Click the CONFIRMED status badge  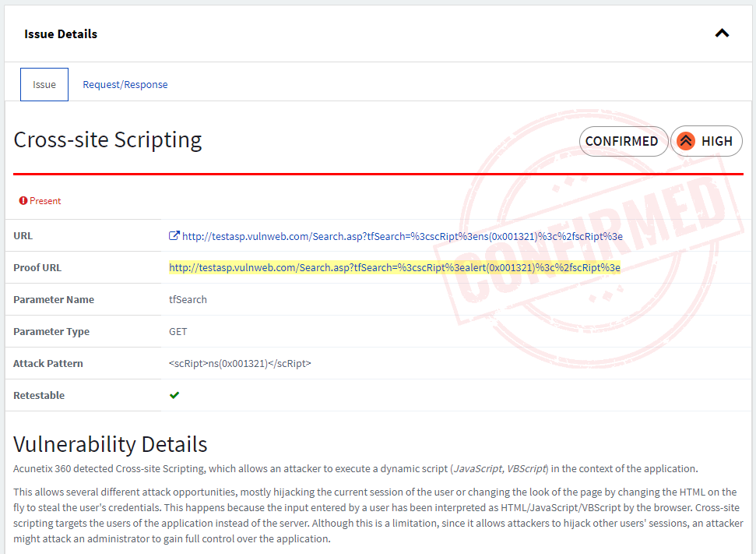point(624,141)
